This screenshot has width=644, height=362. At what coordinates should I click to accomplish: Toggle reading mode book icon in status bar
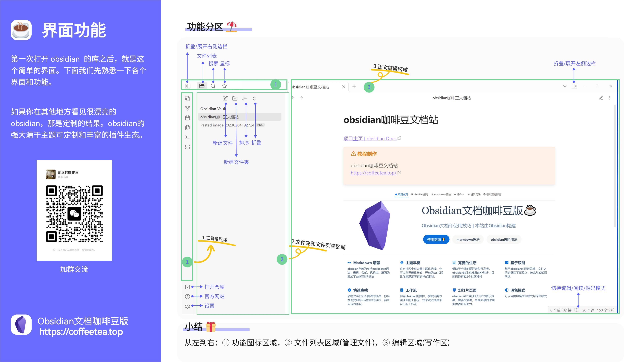click(577, 310)
